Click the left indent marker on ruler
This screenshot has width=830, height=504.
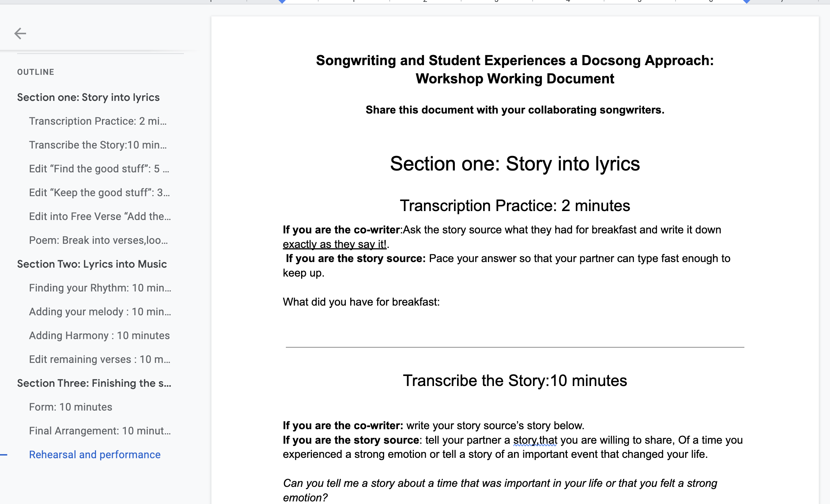pos(282,1)
